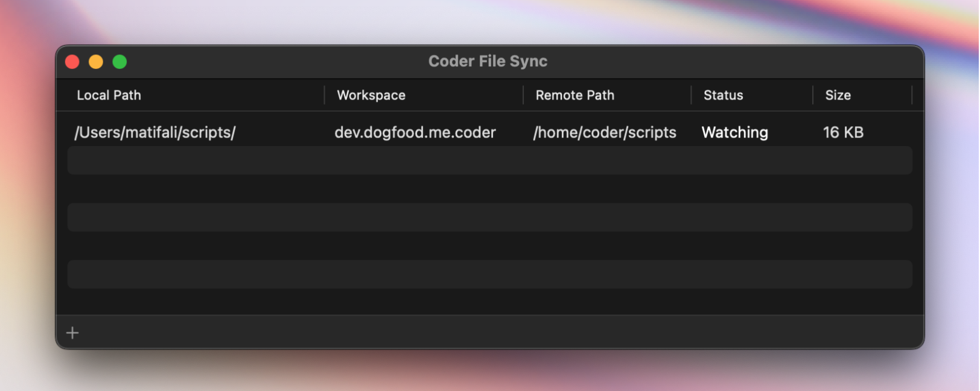
Task: Minimize the Coder File Sync window
Action: [x=96, y=62]
